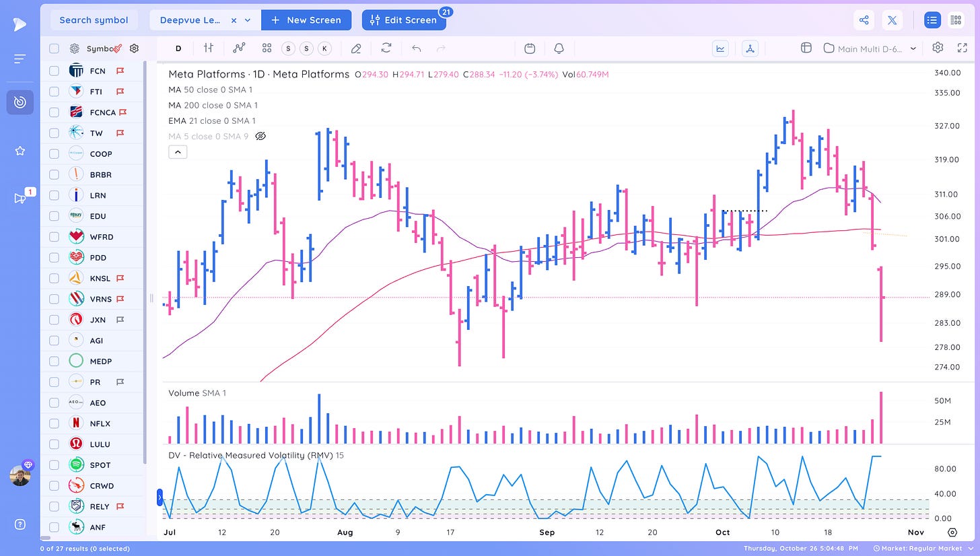
Task: Check the ANF row checkbox
Action: pyautogui.click(x=54, y=527)
